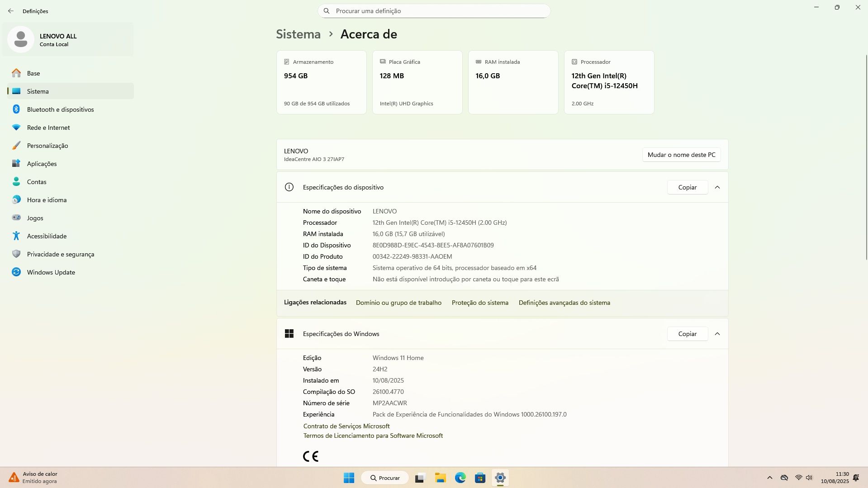Open Proteção do sistema link
Screen dimensions: 868x488
(480, 303)
